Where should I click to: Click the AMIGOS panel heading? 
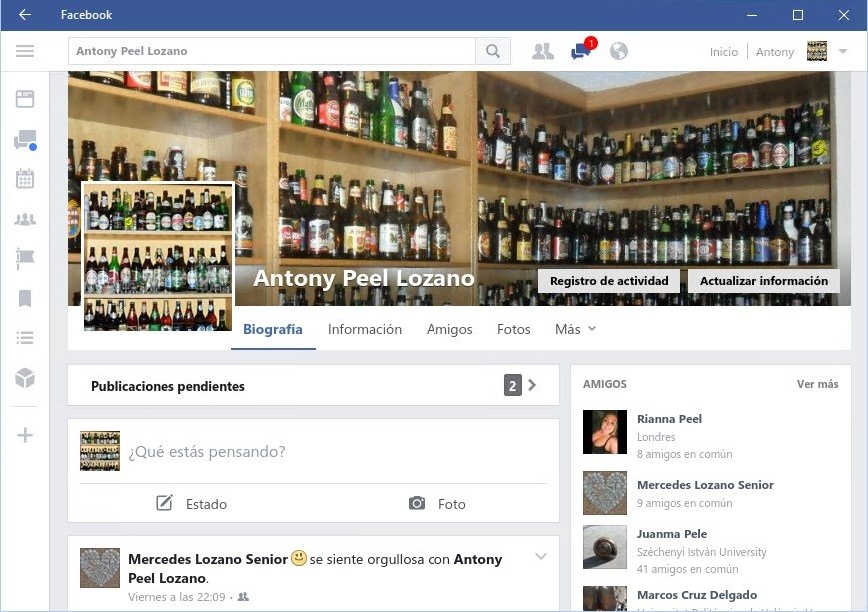pos(605,384)
